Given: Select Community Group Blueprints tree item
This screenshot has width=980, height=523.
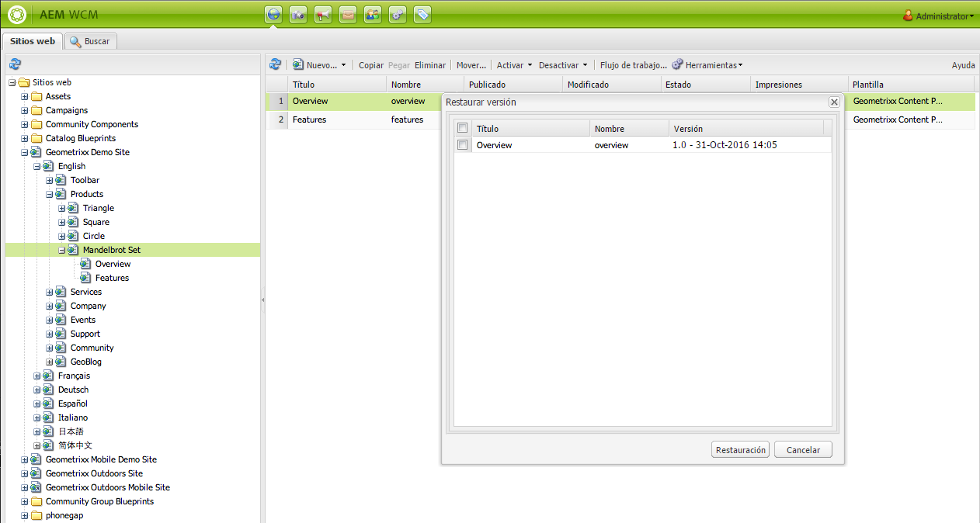Looking at the screenshot, I should pos(99,501).
